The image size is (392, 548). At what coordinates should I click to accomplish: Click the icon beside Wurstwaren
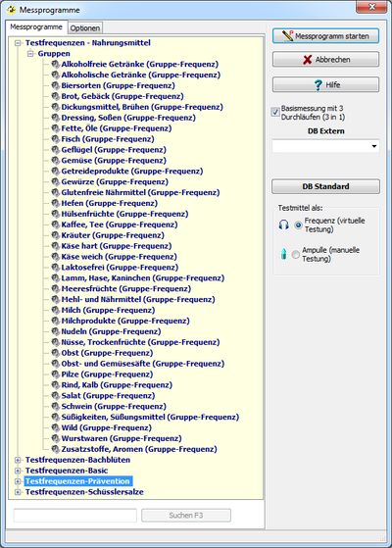click(x=55, y=438)
